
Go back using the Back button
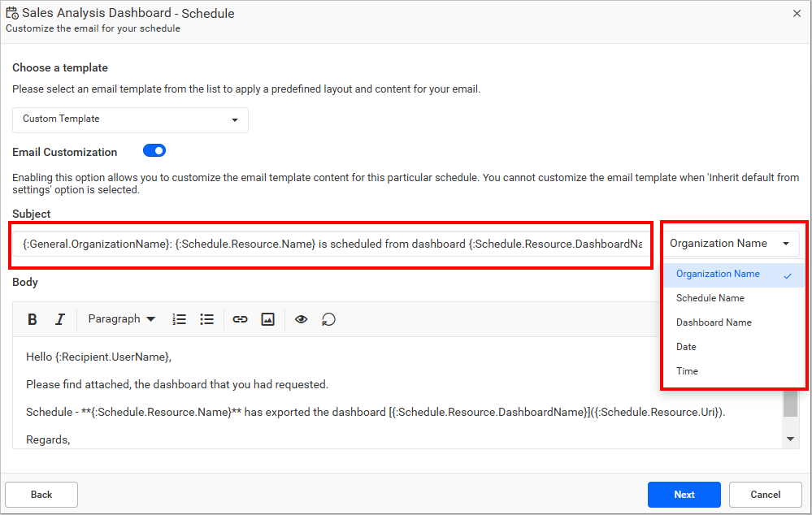[x=41, y=494]
